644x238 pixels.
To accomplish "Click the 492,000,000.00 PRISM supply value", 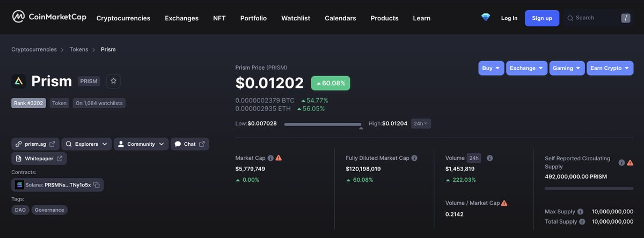I will [576, 176].
